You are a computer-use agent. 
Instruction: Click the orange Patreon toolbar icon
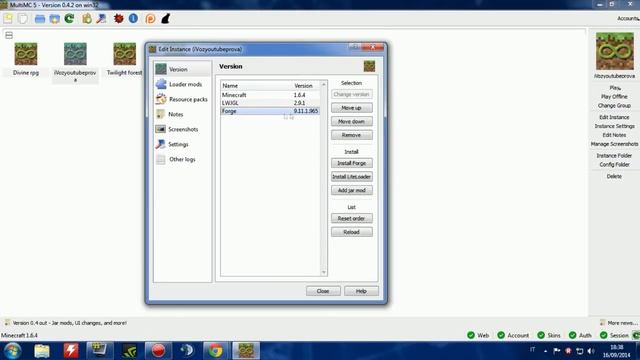150,19
